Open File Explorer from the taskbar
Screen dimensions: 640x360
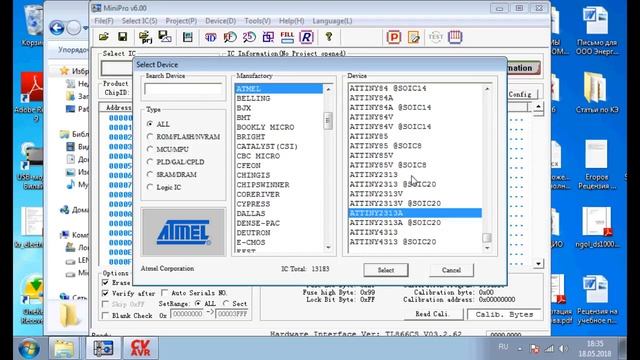click(x=64, y=349)
